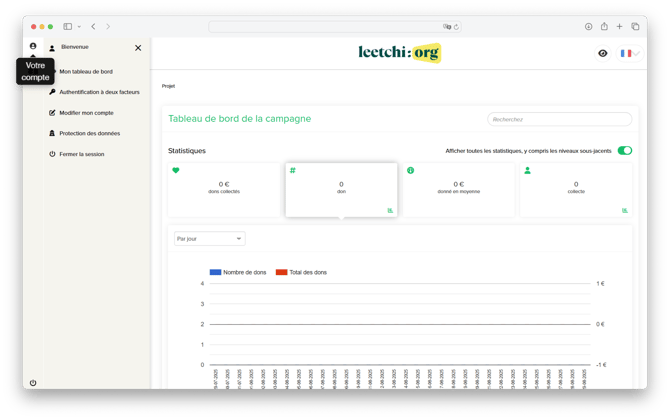
Task: Click the person icon on the collecte card
Action: click(527, 170)
